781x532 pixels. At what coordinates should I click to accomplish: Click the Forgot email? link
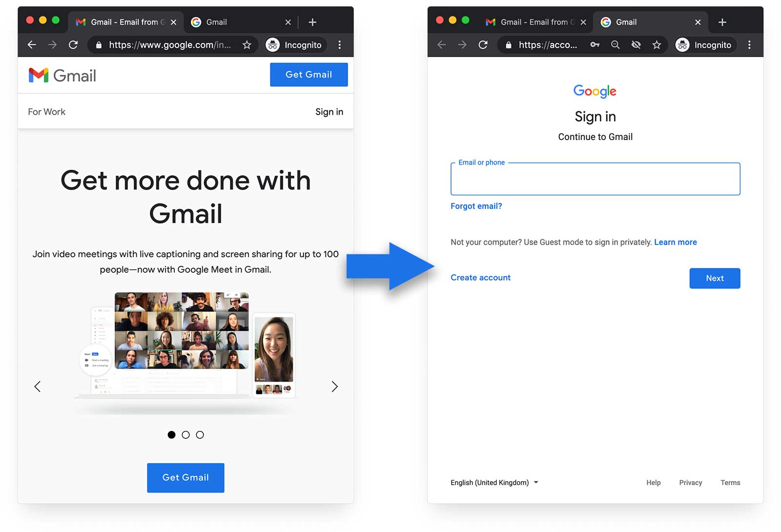(476, 206)
